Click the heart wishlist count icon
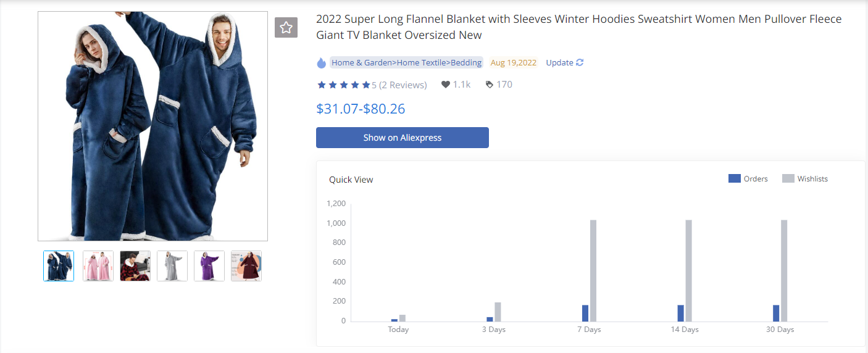The image size is (868, 353). pyautogui.click(x=446, y=85)
